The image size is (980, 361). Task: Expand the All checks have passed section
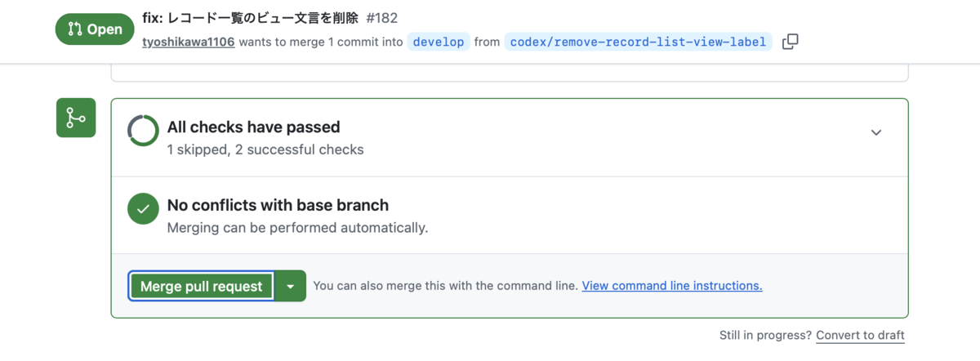[x=876, y=132]
